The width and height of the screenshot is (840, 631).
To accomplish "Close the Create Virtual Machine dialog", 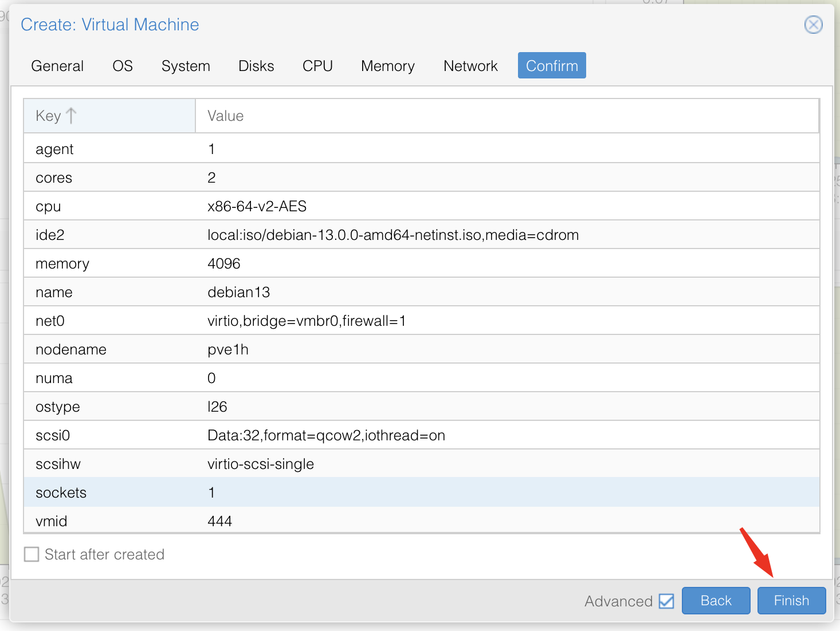I will point(813,25).
